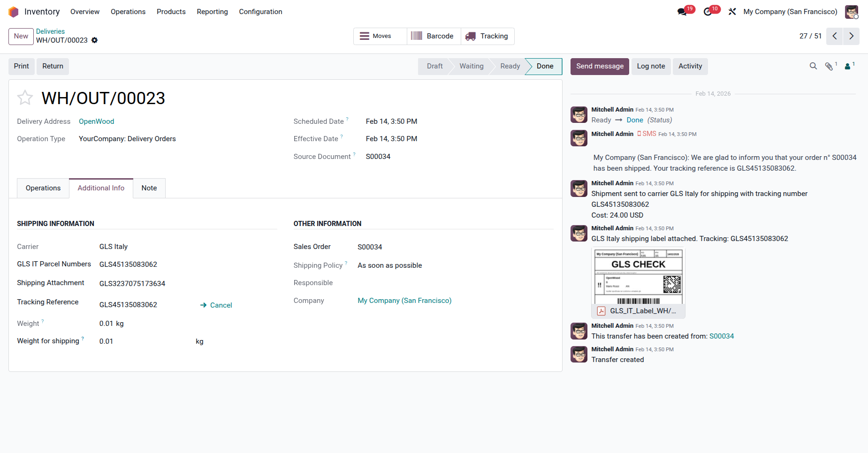Go to the previous record arrow
Image resolution: width=868 pixels, height=453 pixels.
(835, 36)
